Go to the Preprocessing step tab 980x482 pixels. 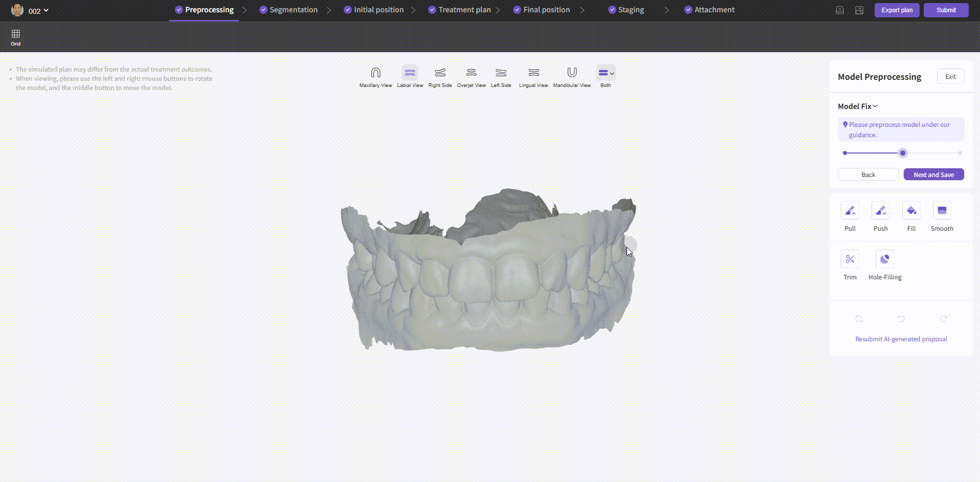[204, 10]
